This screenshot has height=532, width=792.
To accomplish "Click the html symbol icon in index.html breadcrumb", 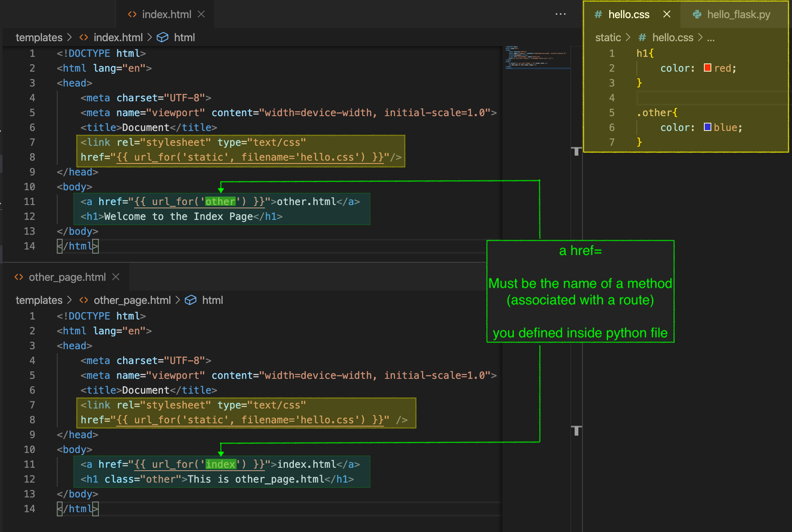I will click(x=163, y=37).
